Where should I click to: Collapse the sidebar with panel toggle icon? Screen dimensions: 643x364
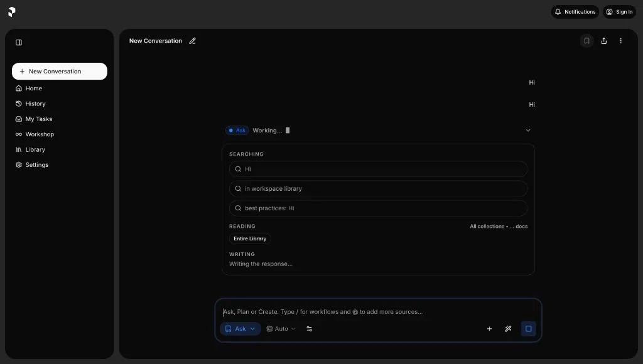pos(19,43)
